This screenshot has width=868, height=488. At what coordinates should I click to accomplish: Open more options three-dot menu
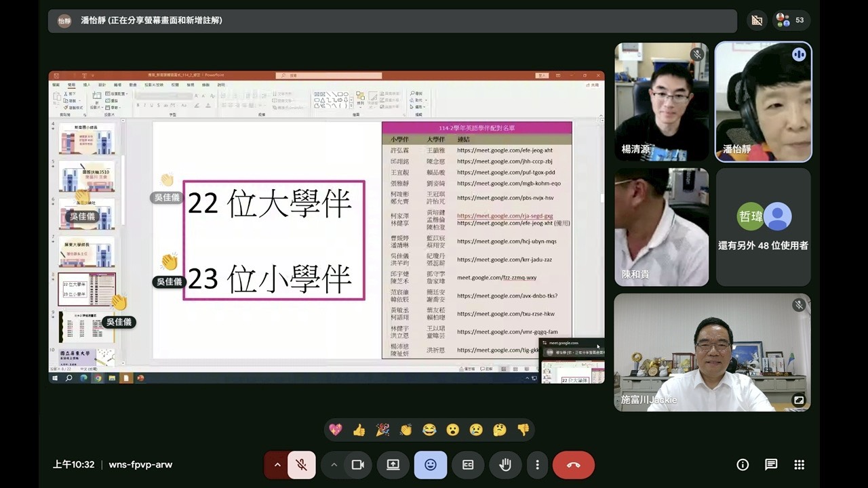(537, 465)
